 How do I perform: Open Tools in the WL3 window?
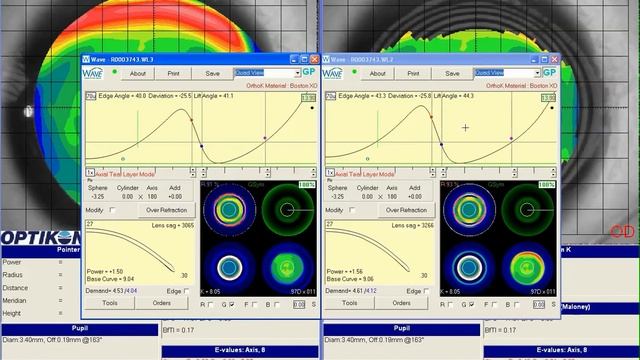coord(110,303)
